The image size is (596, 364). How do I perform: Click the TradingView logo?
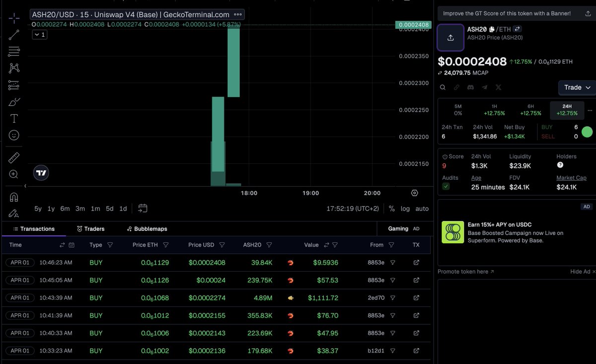point(41,173)
